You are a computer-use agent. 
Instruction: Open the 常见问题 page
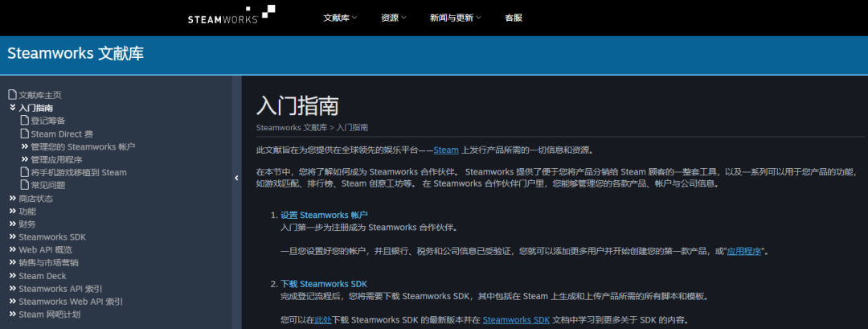(x=48, y=186)
